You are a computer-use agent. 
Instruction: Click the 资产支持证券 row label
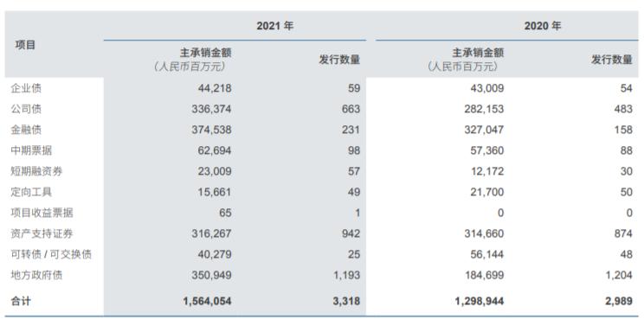coord(42,233)
